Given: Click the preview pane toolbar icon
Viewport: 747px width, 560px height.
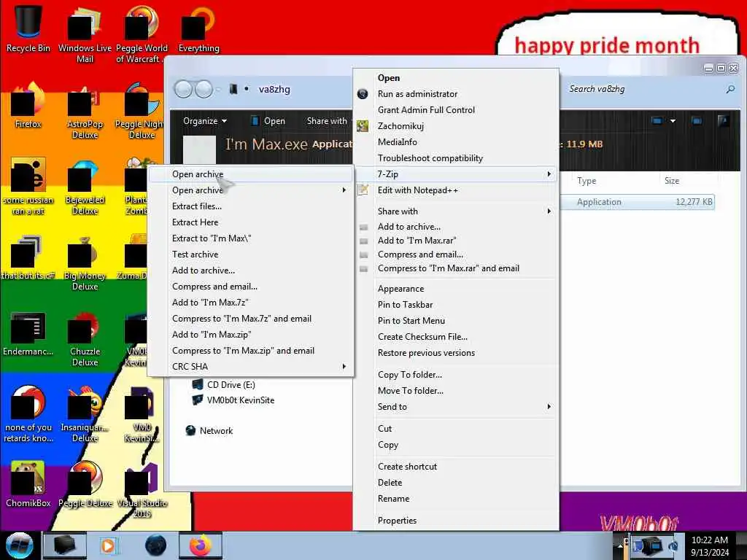Looking at the screenshot, I should 697,121.
